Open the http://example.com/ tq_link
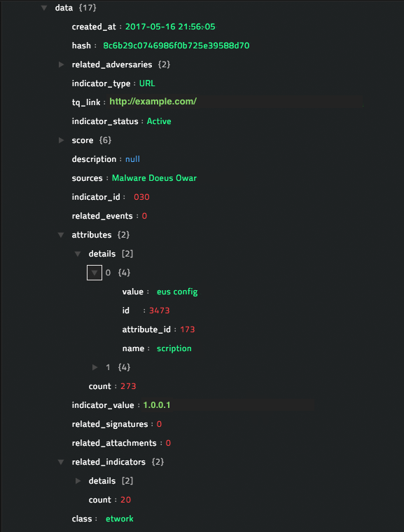The image size is (404, 532). [153, 102]
